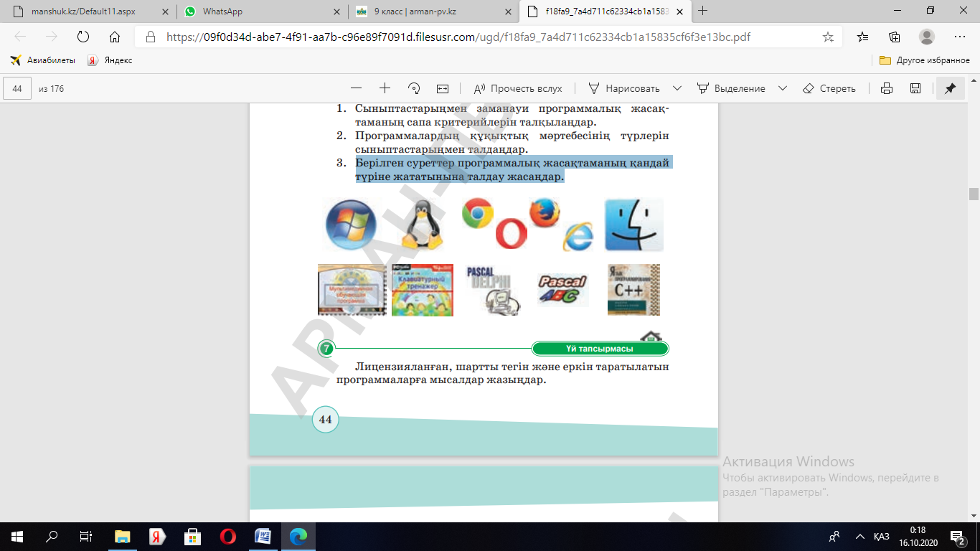Viewport: 980px width, 551px height.
Task: Open Microsoft Word from the taskbar
Action: [263, 536]
